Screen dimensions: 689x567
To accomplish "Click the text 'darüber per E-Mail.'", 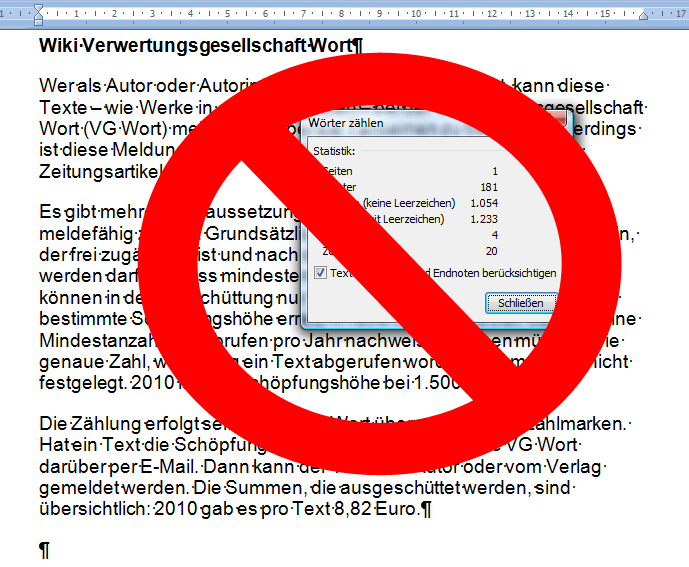I will pyautogui.click(x=119, y=467).
